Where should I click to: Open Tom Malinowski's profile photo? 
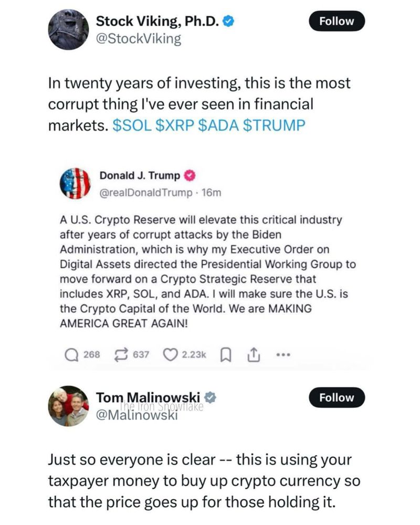coord(69,406)
